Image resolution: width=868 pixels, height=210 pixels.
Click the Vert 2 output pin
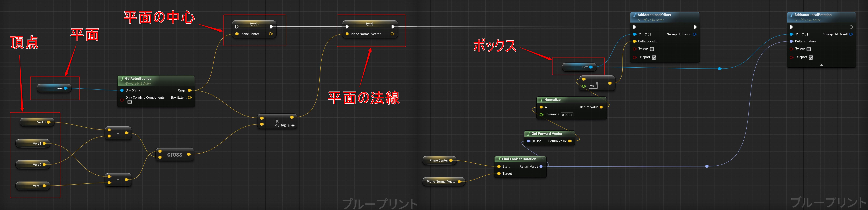(45, 164)
